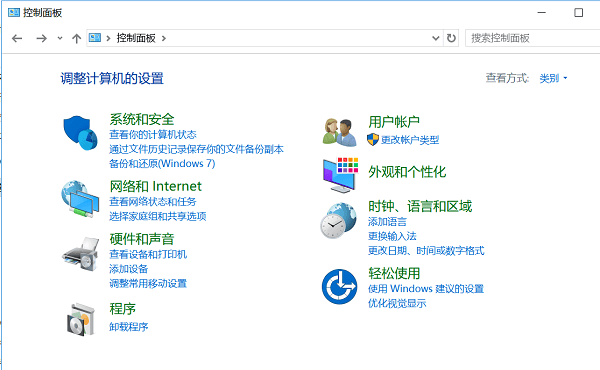Viewport: 600px width, 370px height.
Task: Open the Clock, Language and Region icon
Action: pos(338,221)
